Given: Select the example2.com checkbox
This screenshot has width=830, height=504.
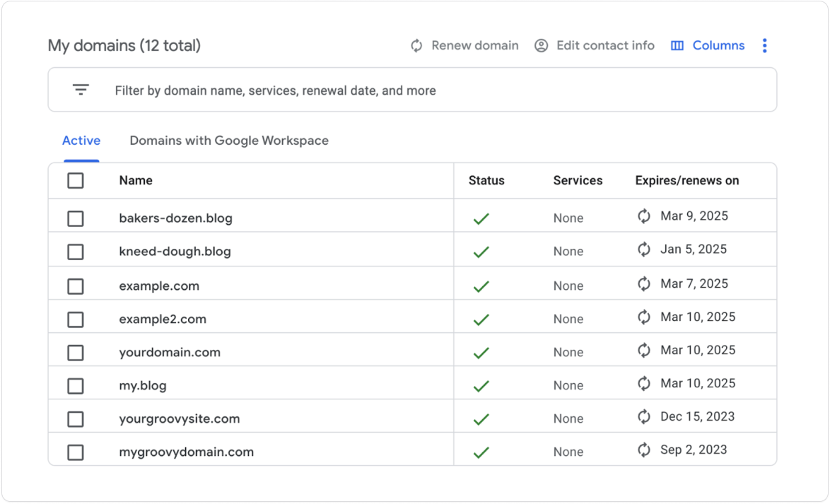Looking at the screenshot, I should 76,320.
